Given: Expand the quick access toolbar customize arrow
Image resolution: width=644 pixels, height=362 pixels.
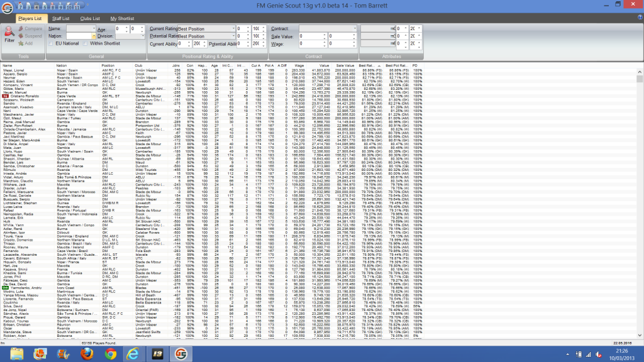Looking at the screenshot, I should 87,5.
